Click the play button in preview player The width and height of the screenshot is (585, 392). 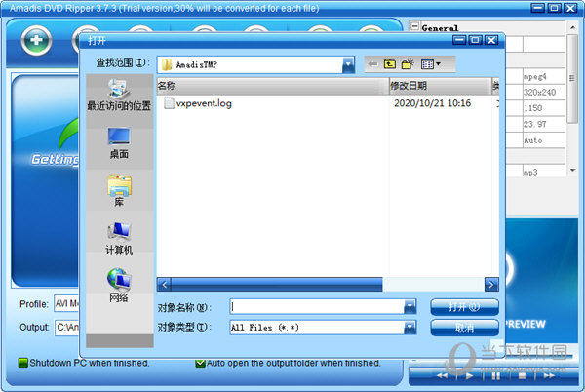469,376
